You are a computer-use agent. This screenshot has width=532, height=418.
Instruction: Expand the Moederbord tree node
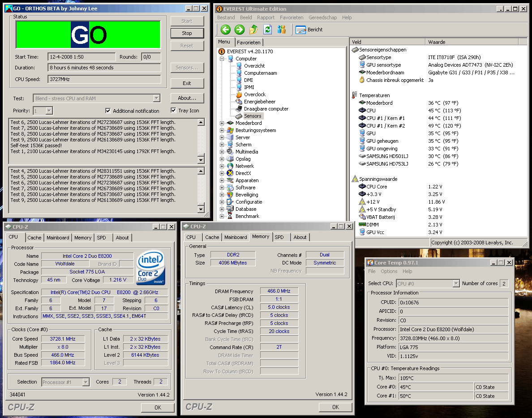pyautogui.click(x=222, y=123)
